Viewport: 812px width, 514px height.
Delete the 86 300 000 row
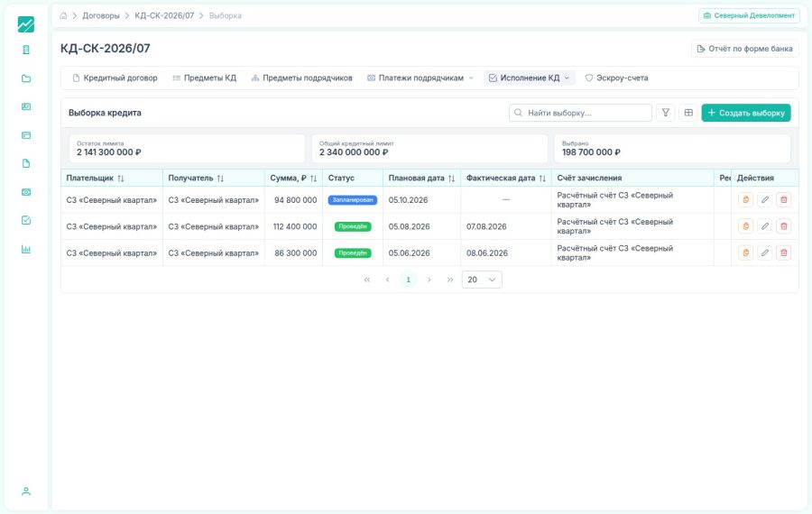pyautogui.click(x=783, y=252)
